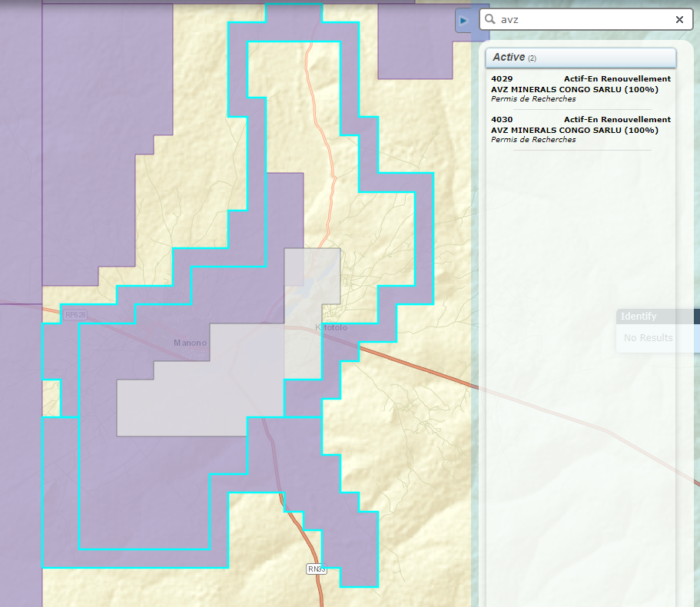
Task: Collapse the side panel with the arrow button
Action: [463, 20]
